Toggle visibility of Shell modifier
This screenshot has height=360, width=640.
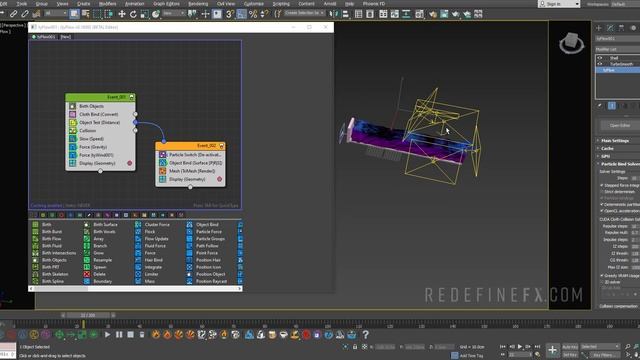tap(600, 58)
